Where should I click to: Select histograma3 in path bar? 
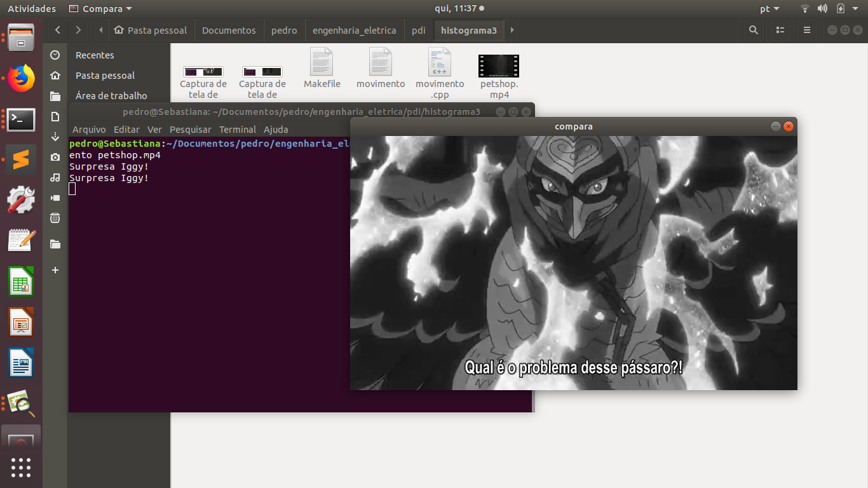[469, 30]
